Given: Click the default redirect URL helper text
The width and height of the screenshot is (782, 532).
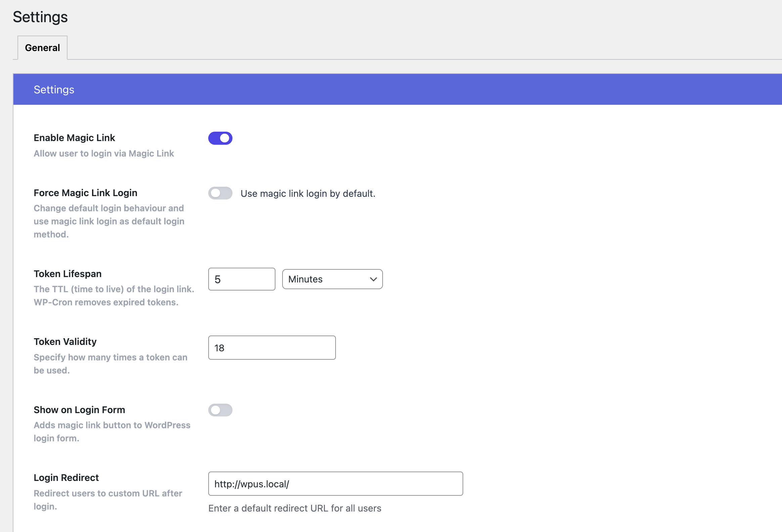Looking at the screenshot, I should click(x=295, y=508).
